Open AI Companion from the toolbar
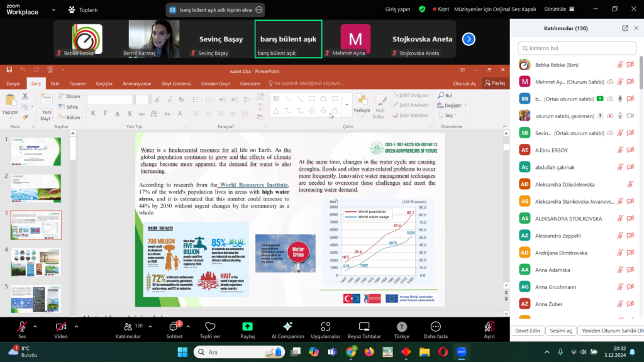The image size is (644, 362). point(287,327)
